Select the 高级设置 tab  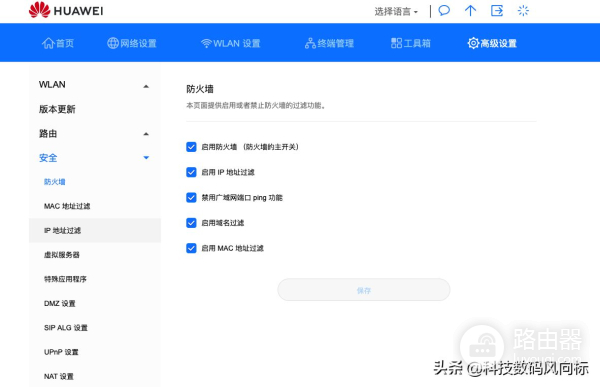(492, 43)
